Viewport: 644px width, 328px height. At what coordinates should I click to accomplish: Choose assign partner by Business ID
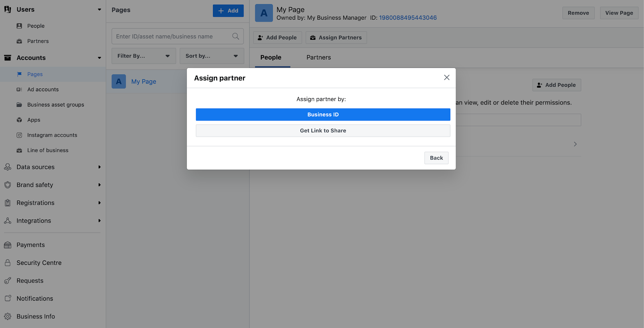[x=323, y=115]
